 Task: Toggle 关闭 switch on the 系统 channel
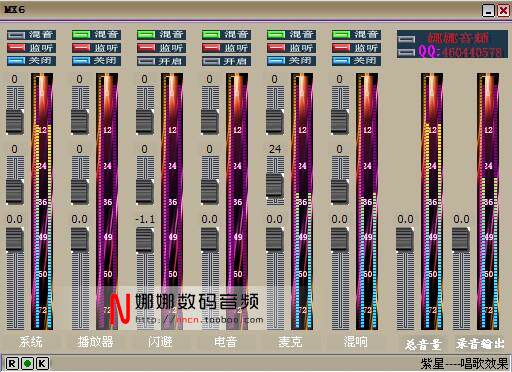31,61
